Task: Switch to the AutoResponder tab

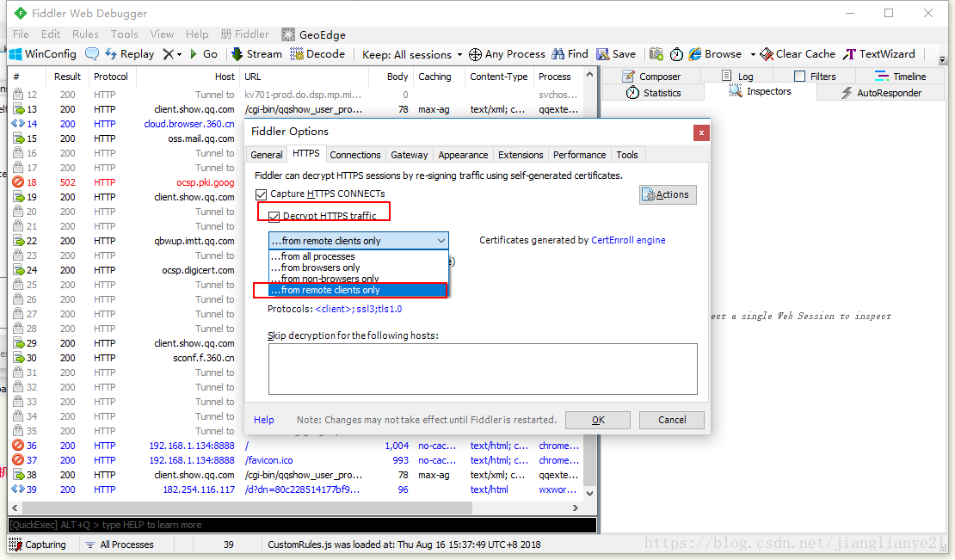Action: point(881,93)
